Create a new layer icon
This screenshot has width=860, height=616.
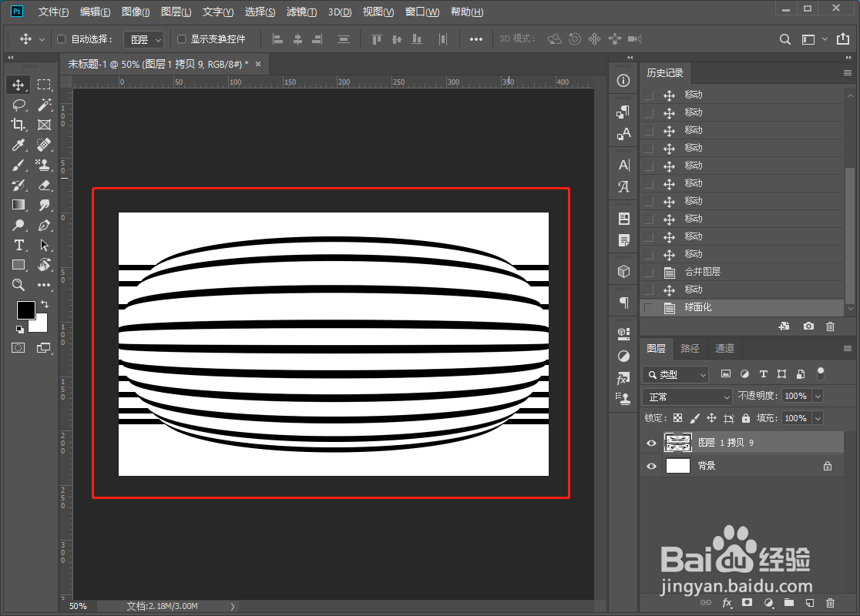810,603
